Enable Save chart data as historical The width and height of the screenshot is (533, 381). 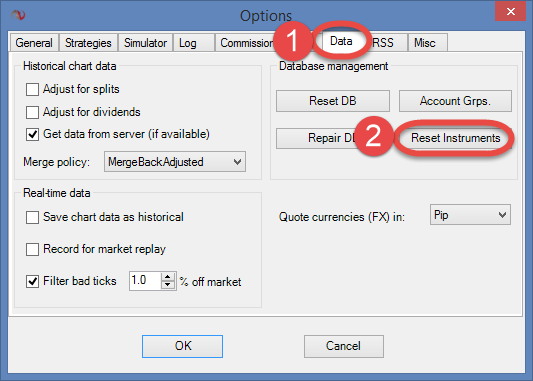point(32,217)
